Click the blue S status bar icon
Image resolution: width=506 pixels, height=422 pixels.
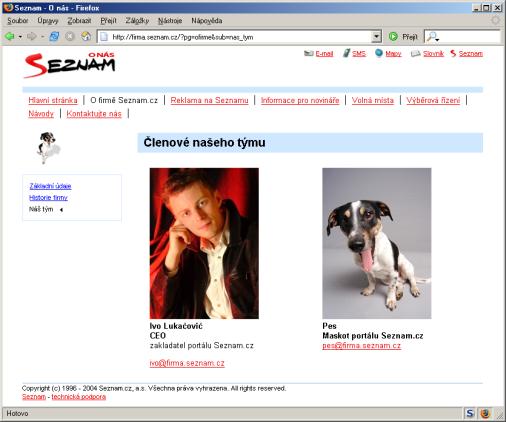[470, 413]
